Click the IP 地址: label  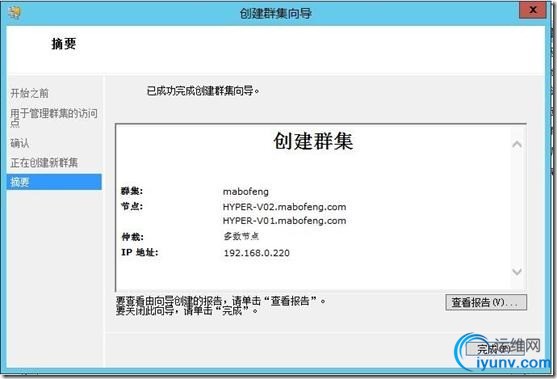point(140,252)
